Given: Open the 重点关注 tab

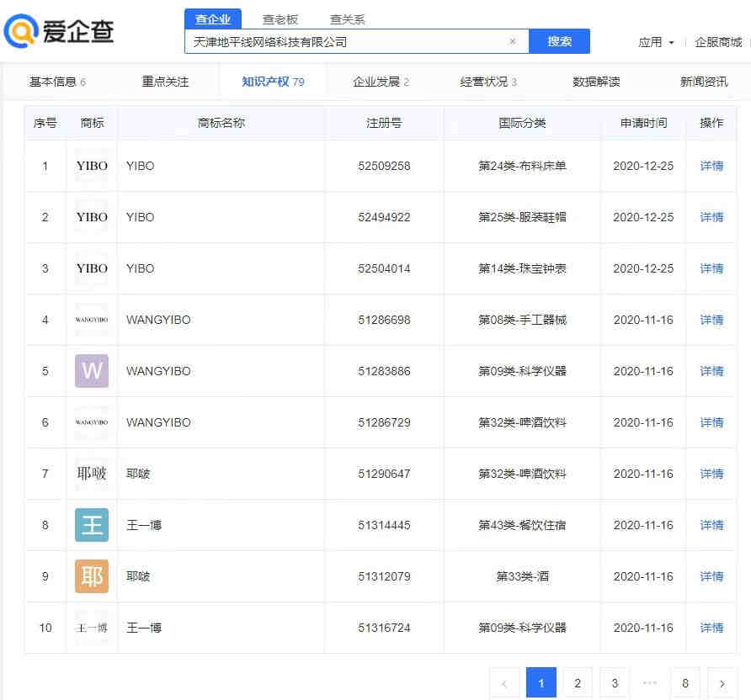Looking at the screenshot, I should point(165,82).
